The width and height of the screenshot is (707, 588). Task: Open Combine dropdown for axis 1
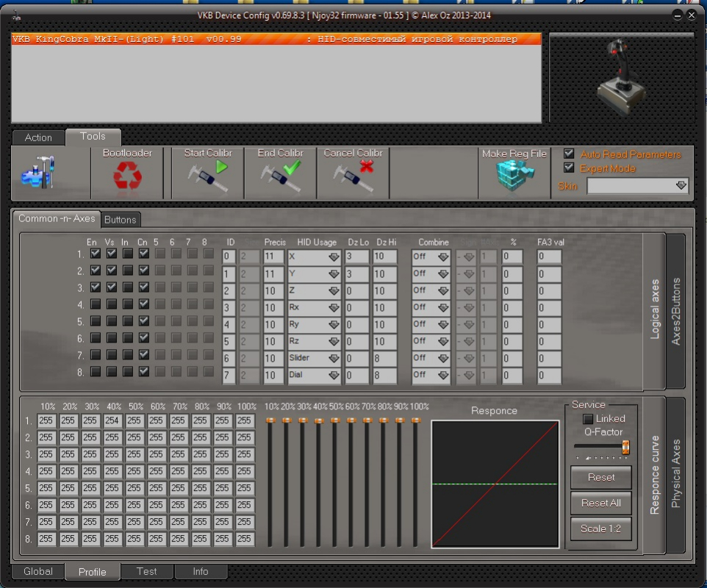431,257
